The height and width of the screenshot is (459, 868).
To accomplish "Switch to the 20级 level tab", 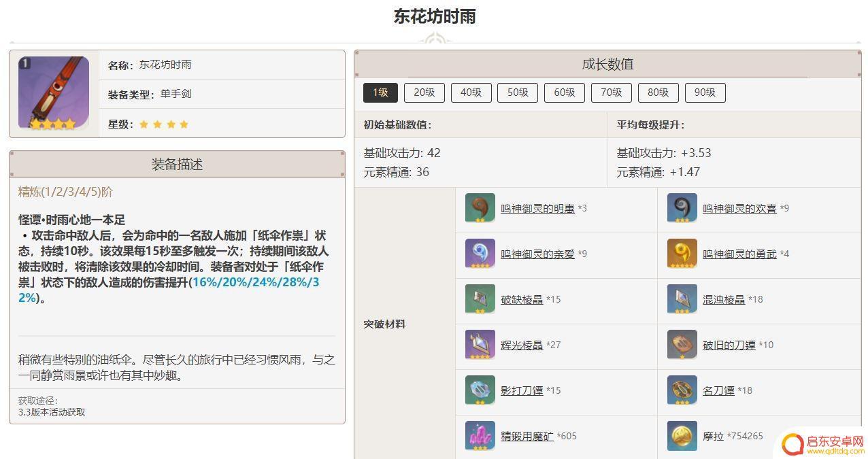I will tap(424, 92).
